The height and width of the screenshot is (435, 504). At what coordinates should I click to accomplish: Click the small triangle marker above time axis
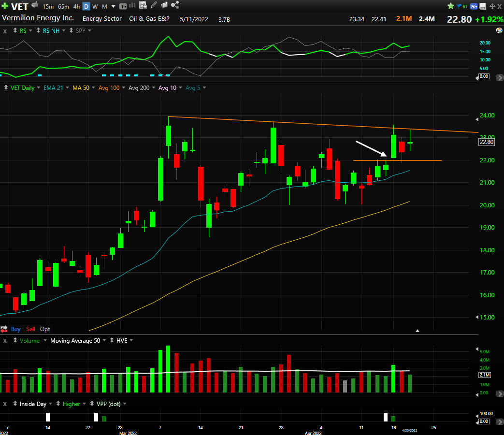pos(417,331)
